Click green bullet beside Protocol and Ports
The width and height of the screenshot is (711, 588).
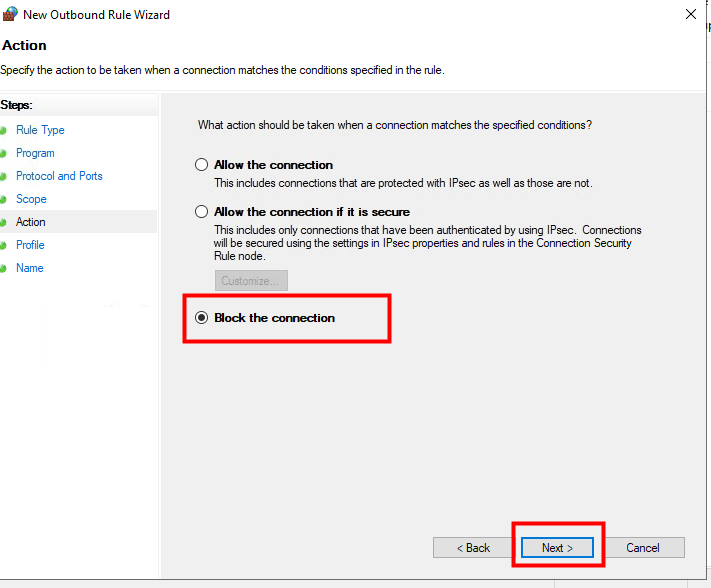(4, 176)
